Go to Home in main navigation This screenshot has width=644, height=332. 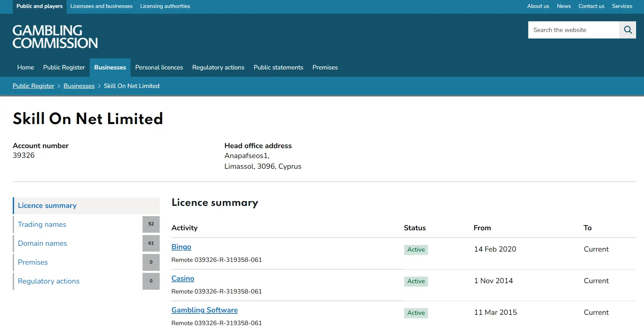(26, 67)
